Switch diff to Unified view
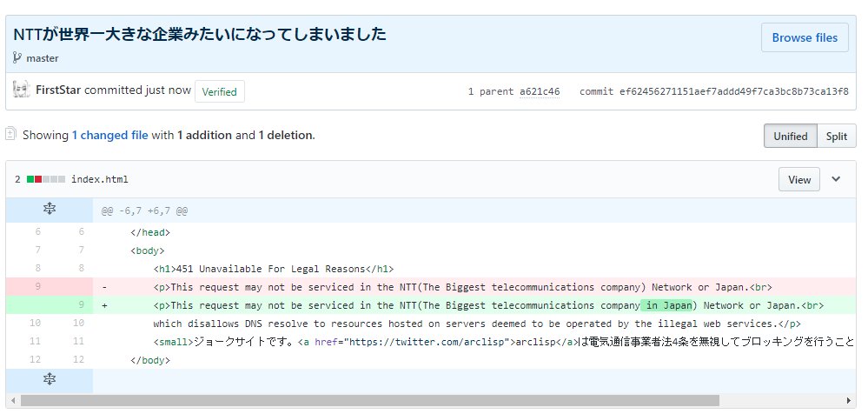The height and width of the screenshot is (414, 868). pos(790,136)
